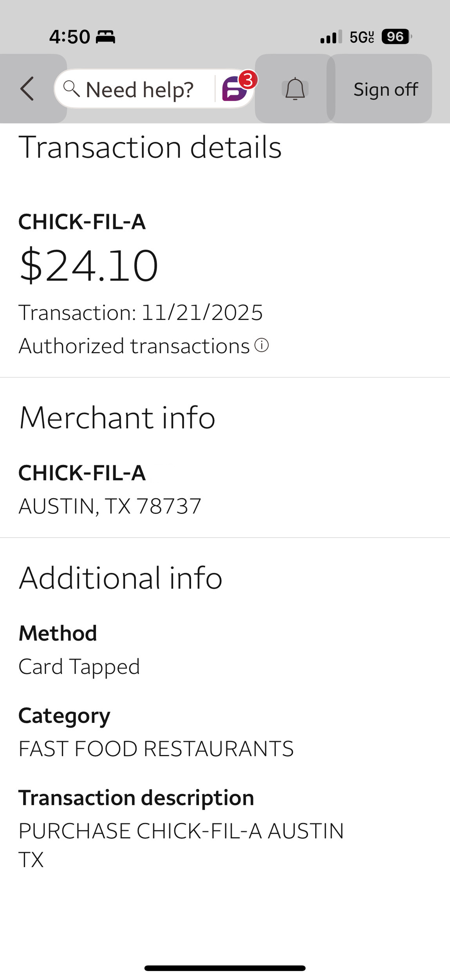Tap the home indicator bar at the bottom
Screen dimensions: 450x980
tap(225, 968)
